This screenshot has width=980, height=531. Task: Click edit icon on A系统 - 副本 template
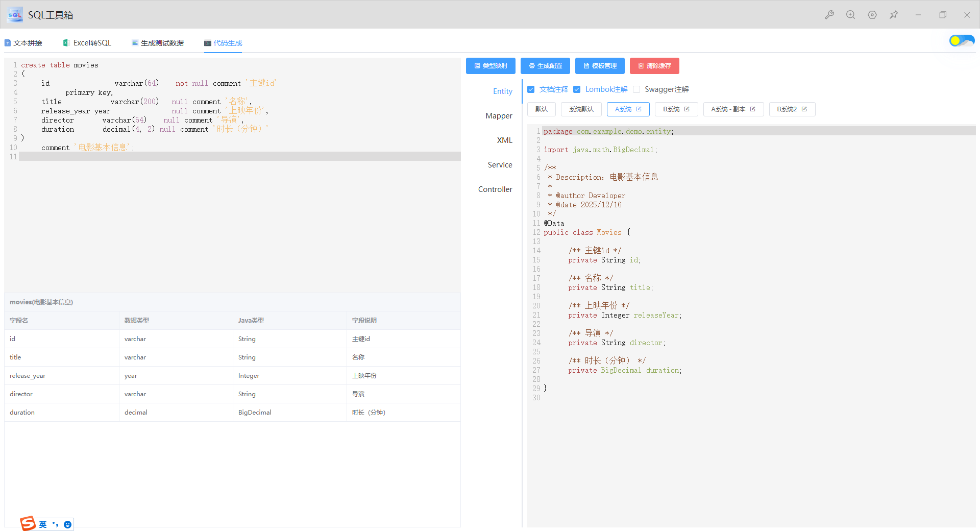point(752,109)
